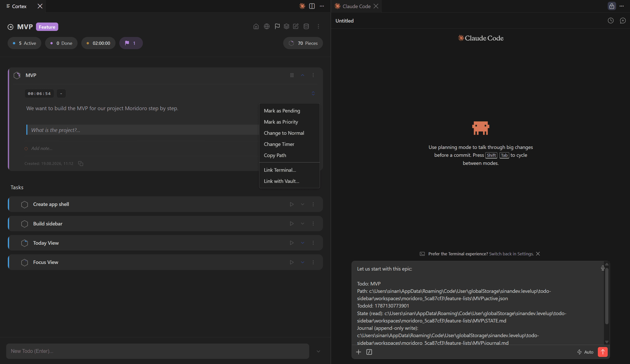
Task: Focus the New Todo input field
Action: click(158, 351)
